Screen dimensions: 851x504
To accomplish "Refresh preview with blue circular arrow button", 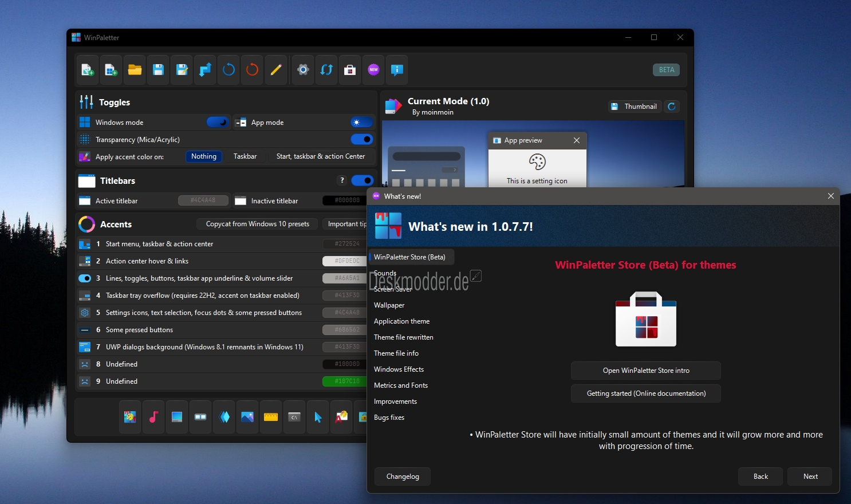I will point(672,107).
